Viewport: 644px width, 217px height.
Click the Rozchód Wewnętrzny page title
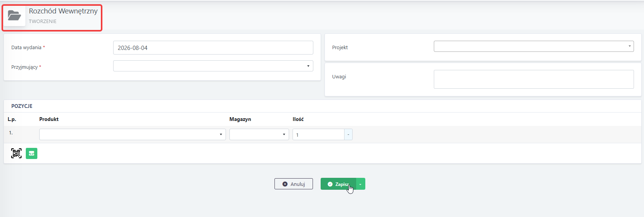63,11
